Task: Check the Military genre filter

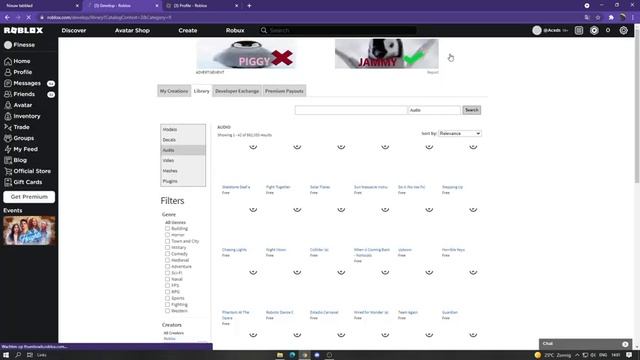Action: click(167, 247)
